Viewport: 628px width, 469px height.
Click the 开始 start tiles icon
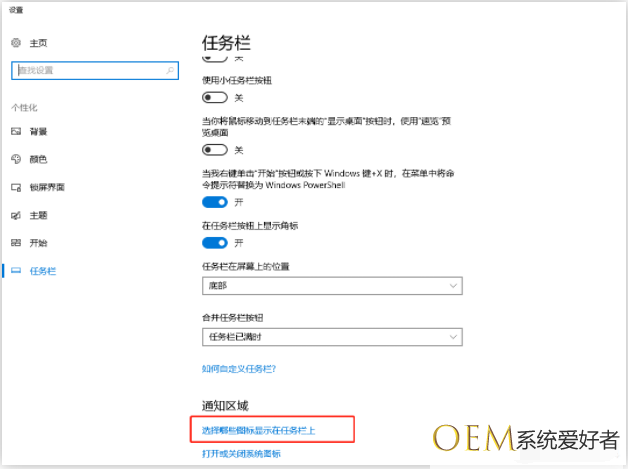(x=16, y=243)
